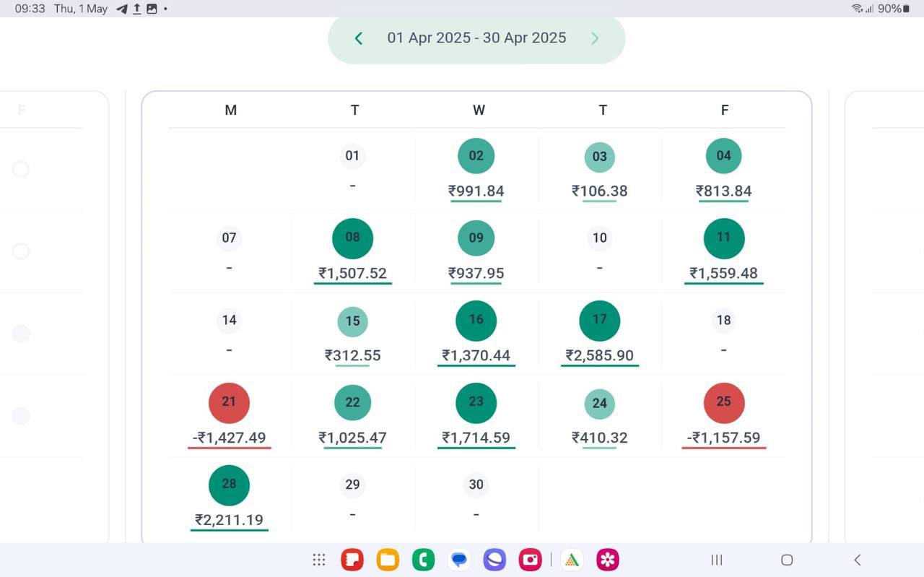924x577 pixels.
Task: Select the red circle for day 21
Action: (x=229, y=403)
